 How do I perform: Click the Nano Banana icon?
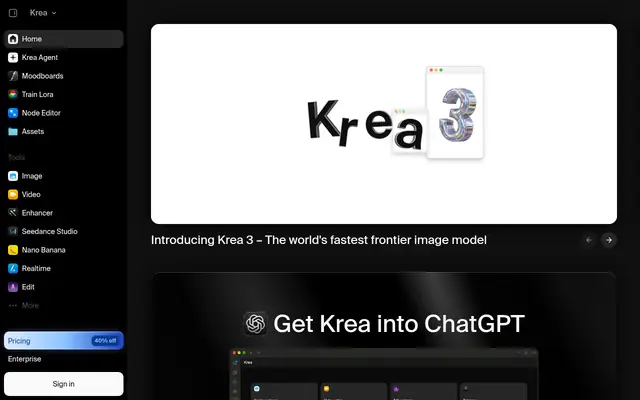click(13, 250)
